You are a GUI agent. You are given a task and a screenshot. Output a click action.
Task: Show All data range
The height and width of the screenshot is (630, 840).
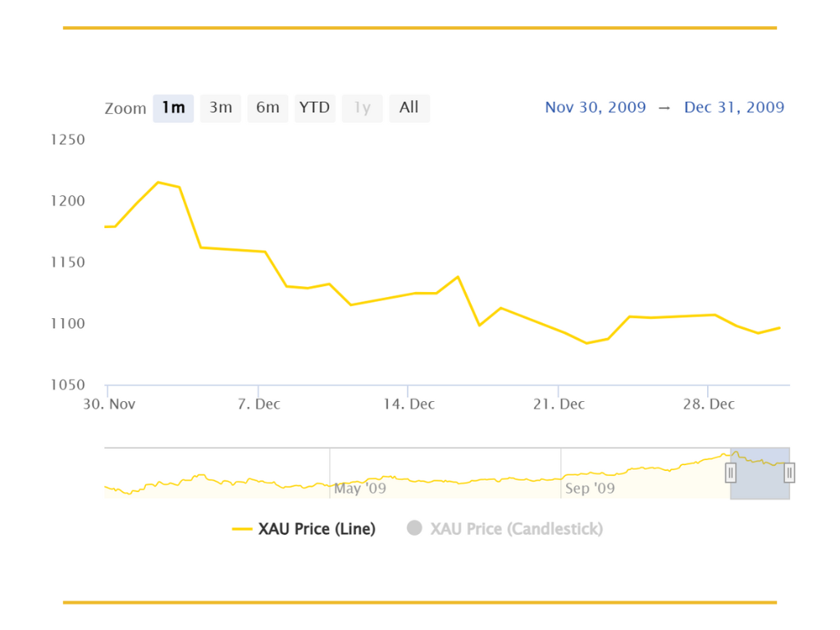pos(409,108)
